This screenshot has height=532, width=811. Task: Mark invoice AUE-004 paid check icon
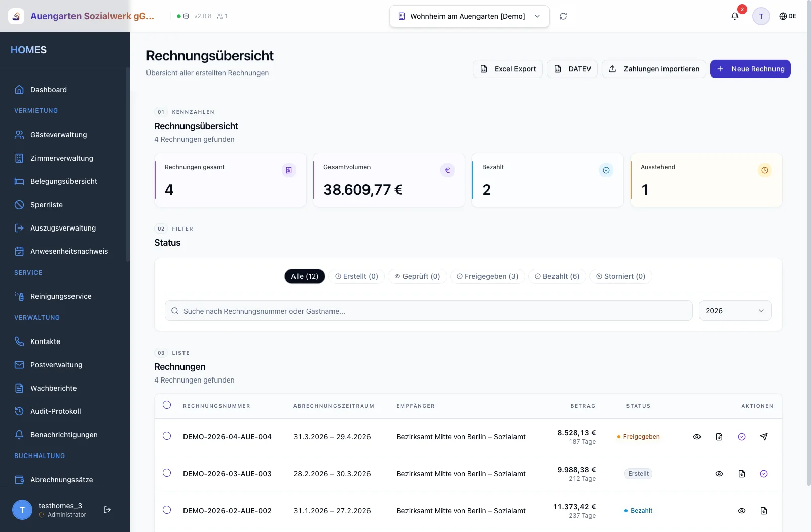[742, 437]
